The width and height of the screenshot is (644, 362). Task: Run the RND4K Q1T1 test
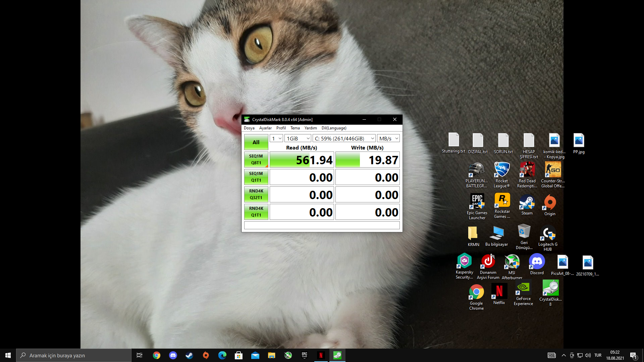[x=256, y=212]
